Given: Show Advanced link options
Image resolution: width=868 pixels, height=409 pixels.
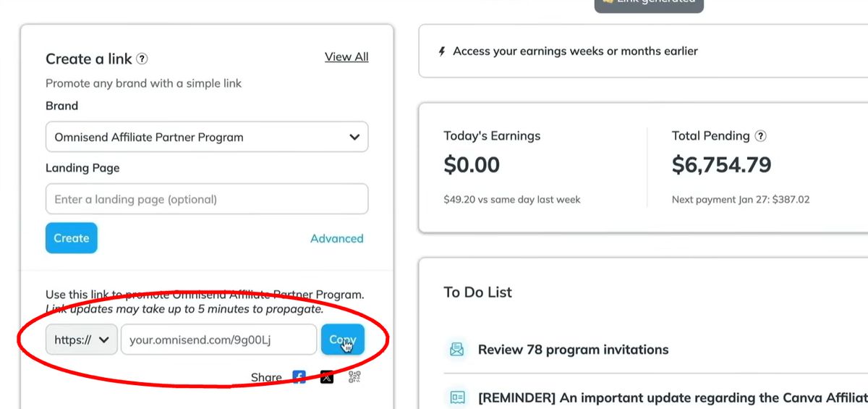Looking at the screenshot, I should tap(336, 238).
